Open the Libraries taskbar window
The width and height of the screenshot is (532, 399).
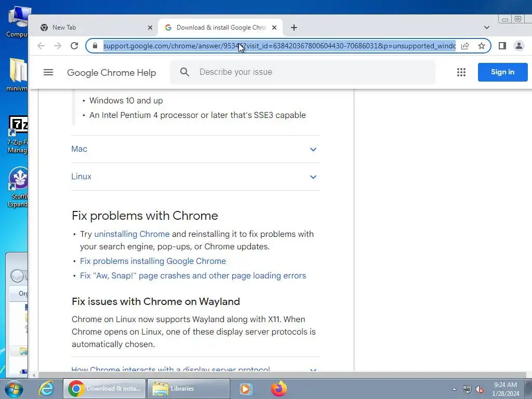189,389
